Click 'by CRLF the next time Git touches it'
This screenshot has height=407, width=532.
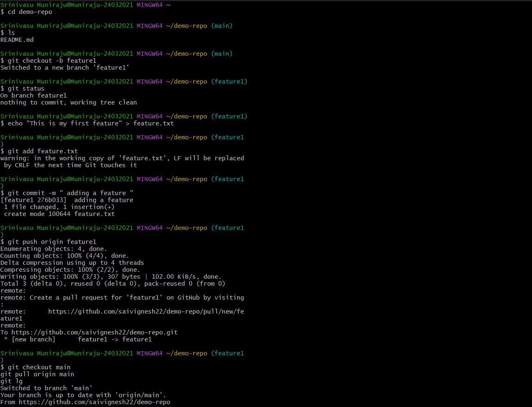71,165
